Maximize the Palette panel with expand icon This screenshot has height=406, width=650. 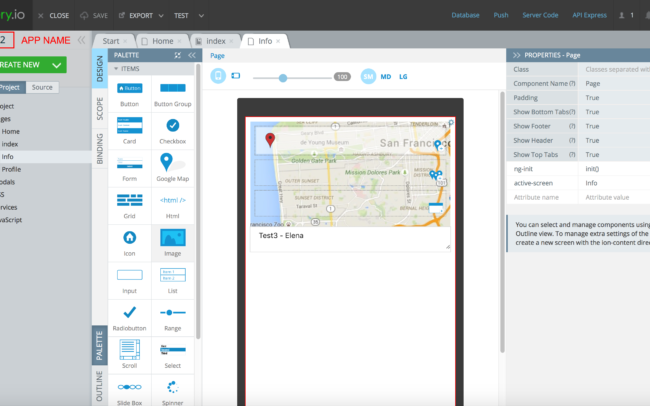coord(177,55)
